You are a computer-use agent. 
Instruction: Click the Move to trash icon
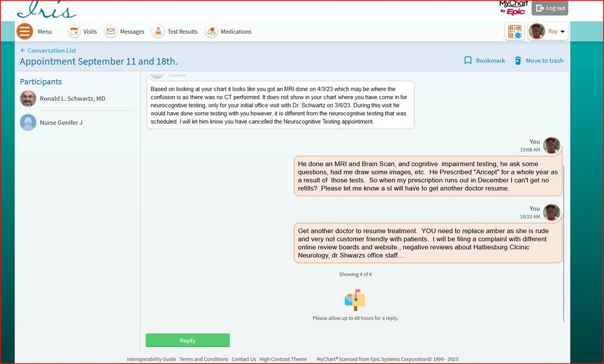pyautogui.click(x=518, y=60)
